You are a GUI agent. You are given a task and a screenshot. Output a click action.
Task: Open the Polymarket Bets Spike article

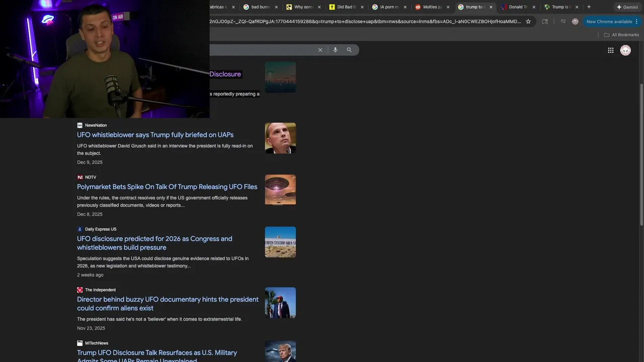(167, 187)
